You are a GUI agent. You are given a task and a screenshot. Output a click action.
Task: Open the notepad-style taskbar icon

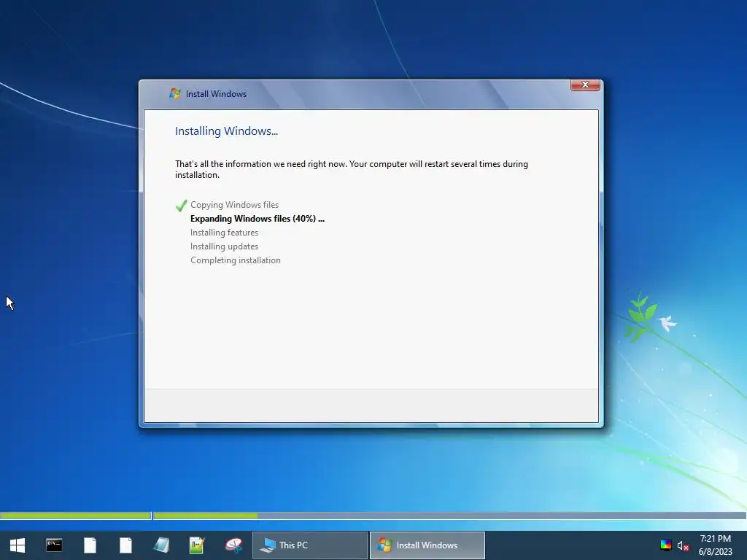(x=161, y=545)
